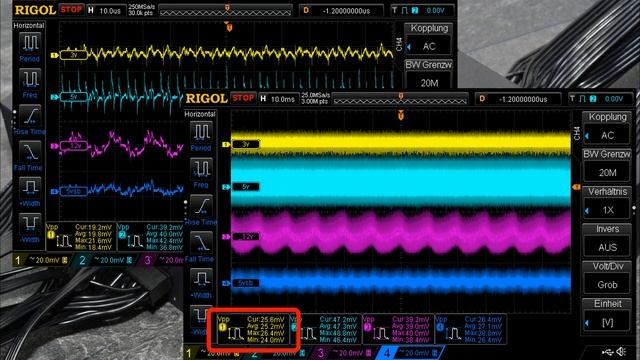Click magenta 12v channel label in front scope

pos(246,236)
